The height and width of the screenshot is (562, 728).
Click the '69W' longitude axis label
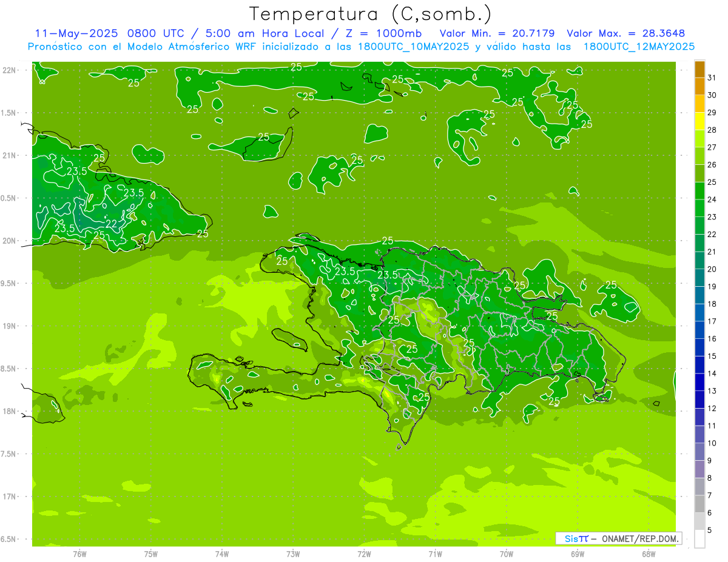click(578, 554)
